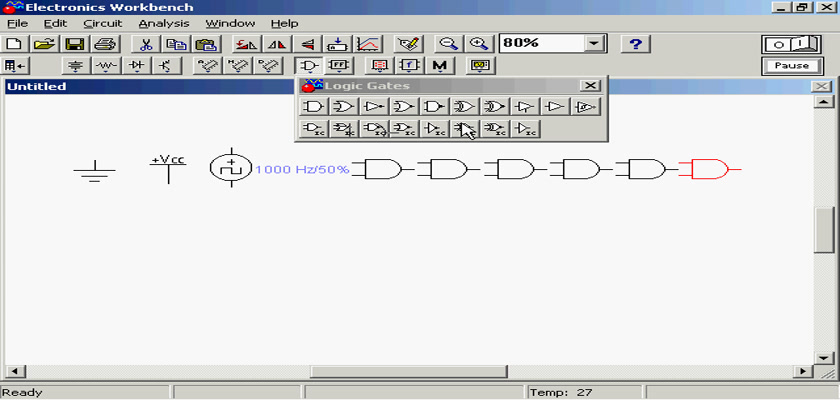This screenshot has width=840, height=400.
Task: Click the Help question mark icon
Action: pyautogui.click(x=636, y=44)
